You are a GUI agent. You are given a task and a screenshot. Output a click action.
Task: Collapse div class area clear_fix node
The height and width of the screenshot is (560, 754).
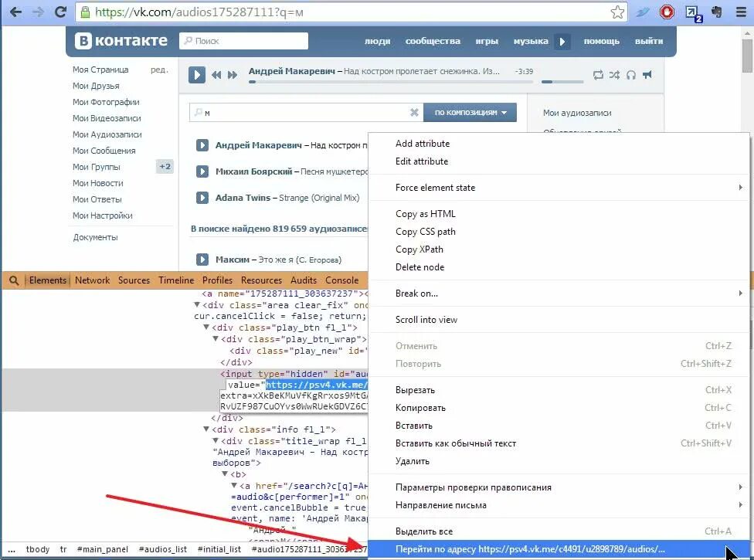197,305
